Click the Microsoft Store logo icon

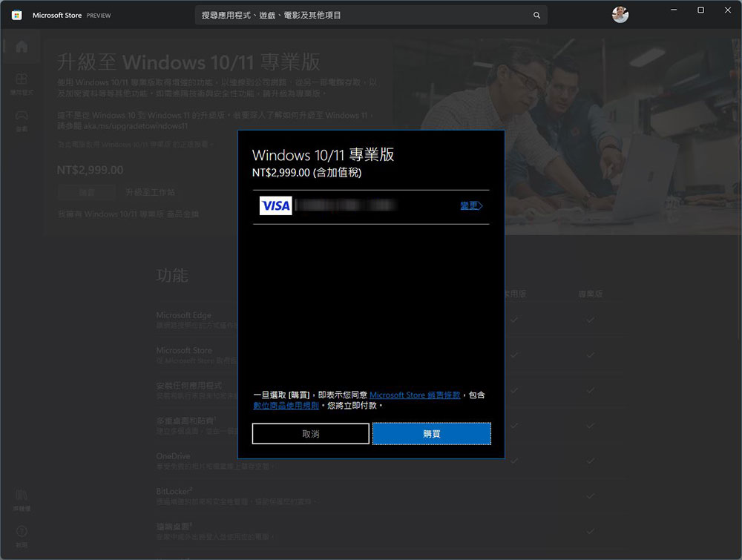click(x=16, y=15)
